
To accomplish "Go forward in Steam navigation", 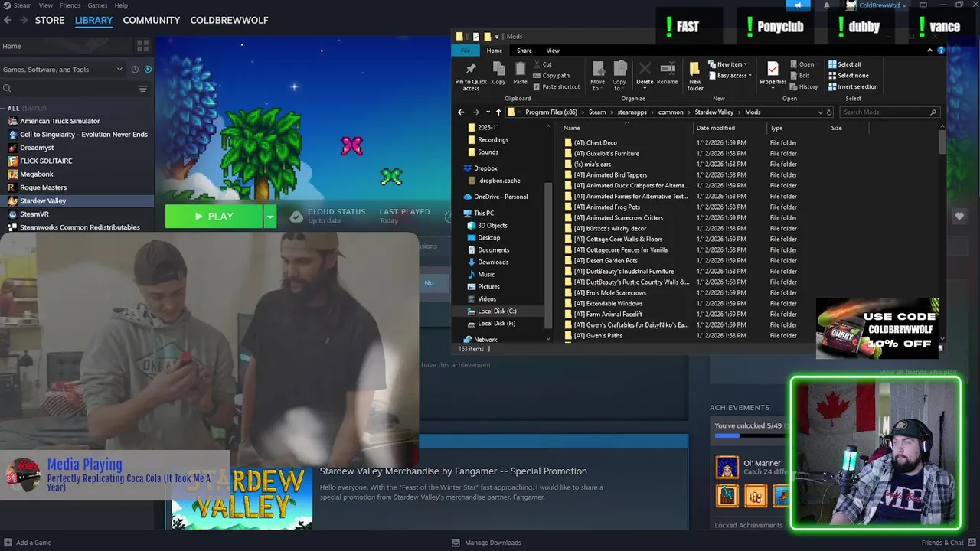I will coord(23,20).
